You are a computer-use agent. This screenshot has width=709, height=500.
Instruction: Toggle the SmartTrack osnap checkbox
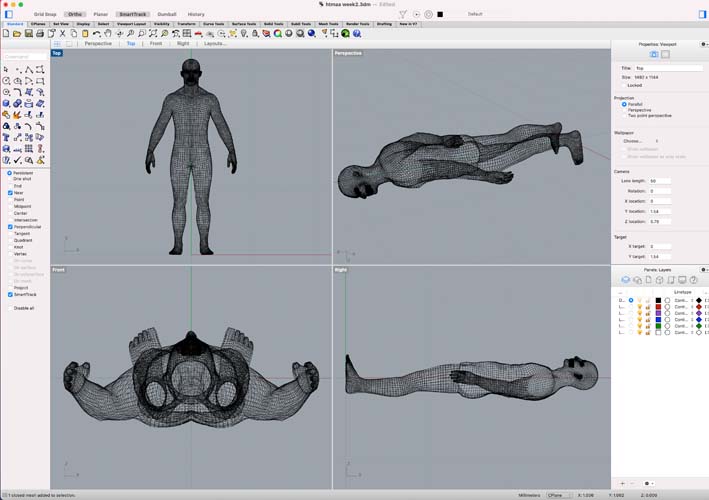(x=10, y=295)
